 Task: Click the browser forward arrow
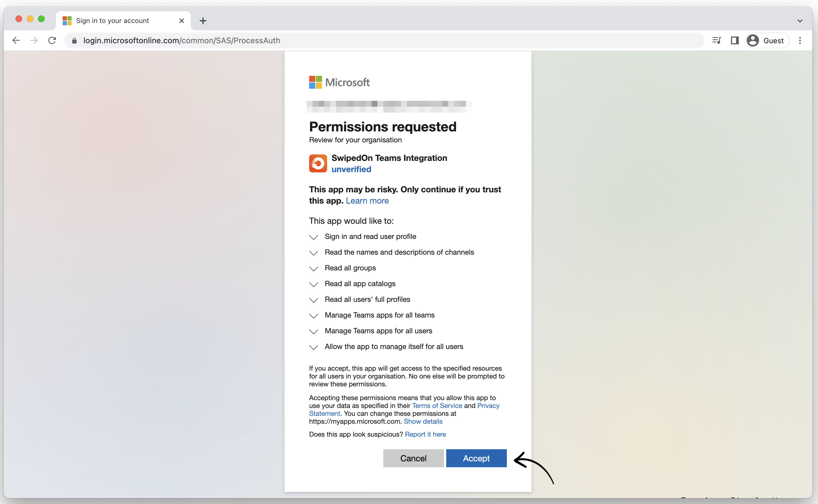tap(34, 40)
